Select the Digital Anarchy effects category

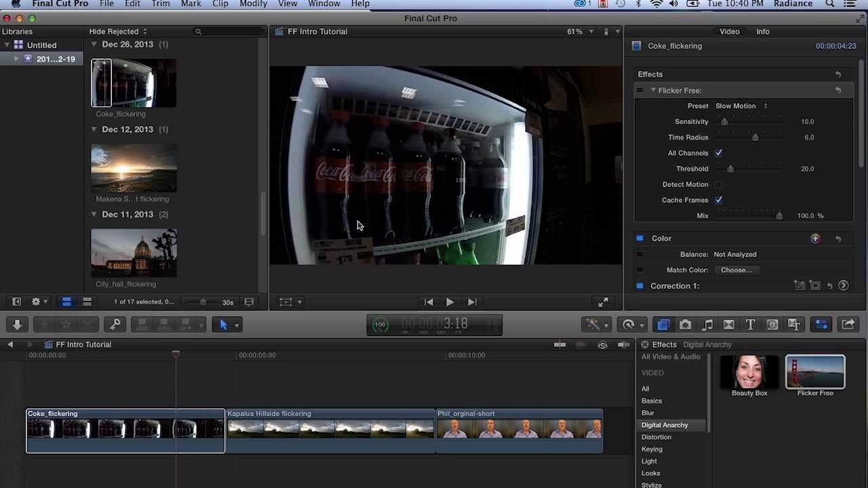pos(665,425)
